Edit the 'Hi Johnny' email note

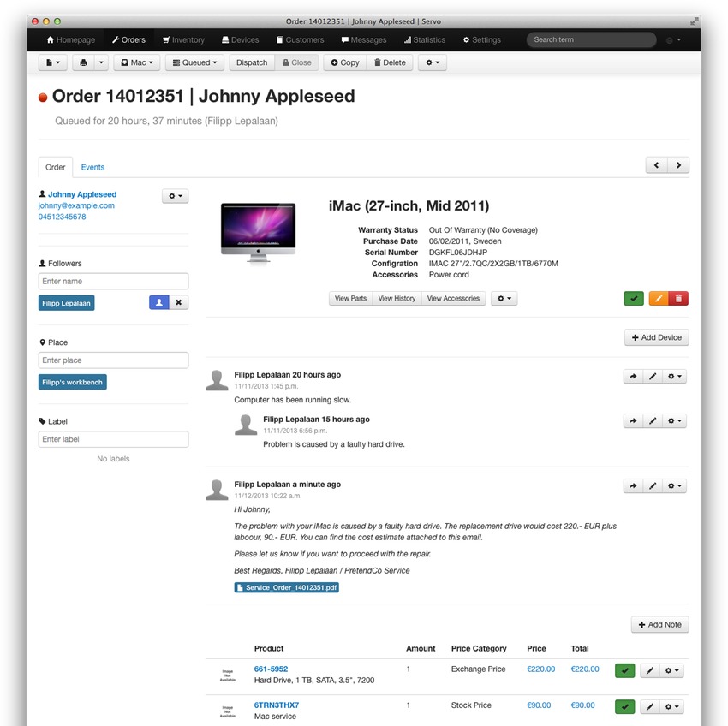click(653, 485)
